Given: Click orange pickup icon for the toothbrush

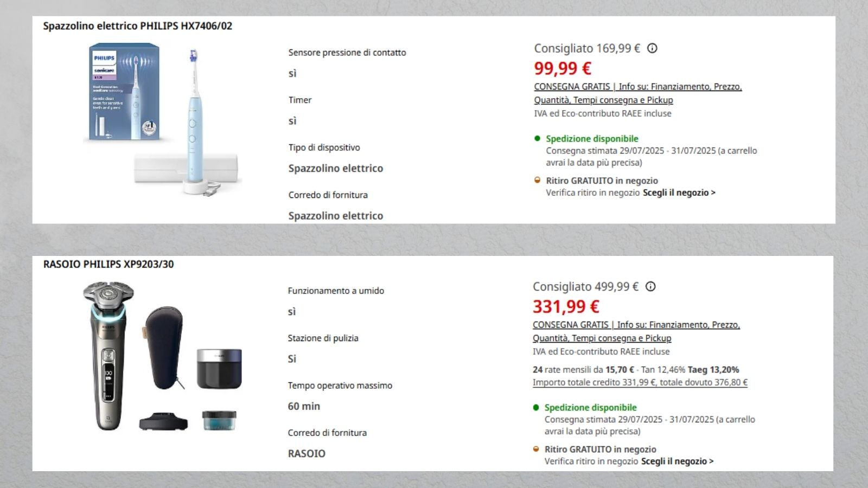Looking at the screenshot, I should click(x=537, y=180).
